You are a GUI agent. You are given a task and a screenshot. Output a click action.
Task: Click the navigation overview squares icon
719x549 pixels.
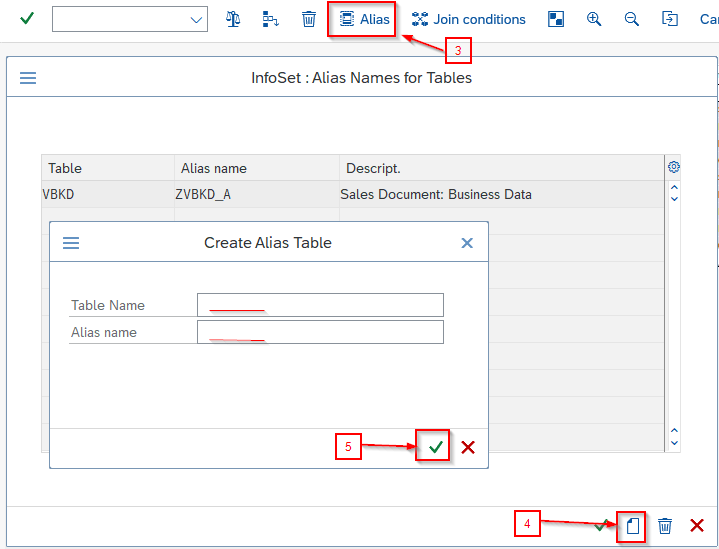(556, 19)
